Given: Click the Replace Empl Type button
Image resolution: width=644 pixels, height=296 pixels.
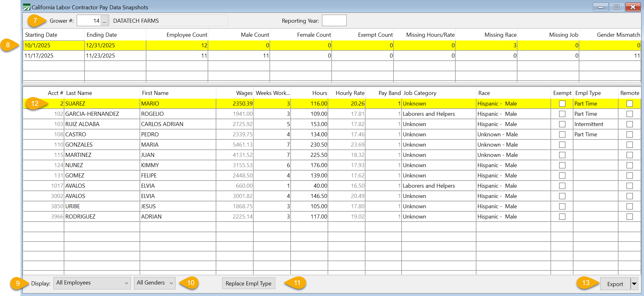Looking at the screenshot, I should pyautogui.click(x=248, y=284).
